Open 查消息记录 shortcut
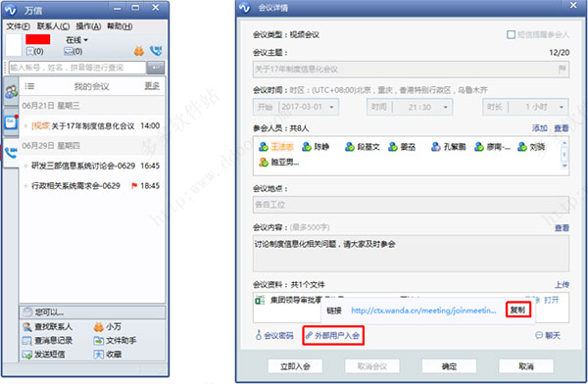Image resolution: width=588 pixels, height=384 pixels. coord(48,341)
